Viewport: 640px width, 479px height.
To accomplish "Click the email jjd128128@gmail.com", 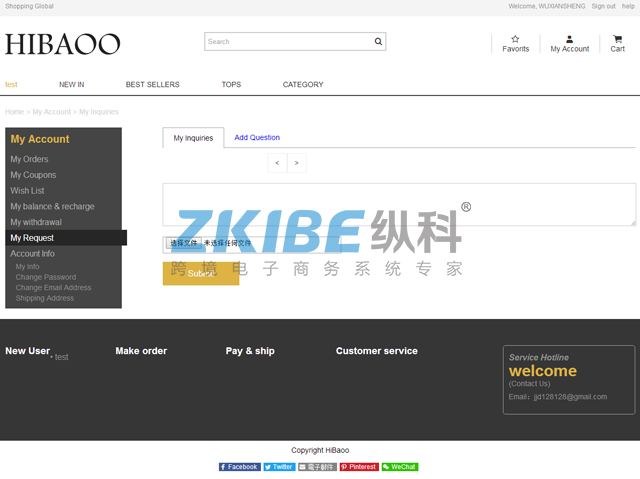I will pos(570,397).
